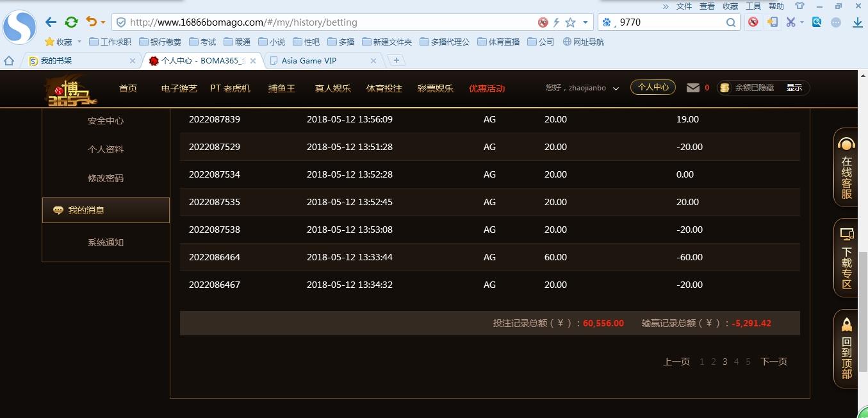Select 安全中心 in the sidebar
868x418 pixels.
(x=106, y=121)
